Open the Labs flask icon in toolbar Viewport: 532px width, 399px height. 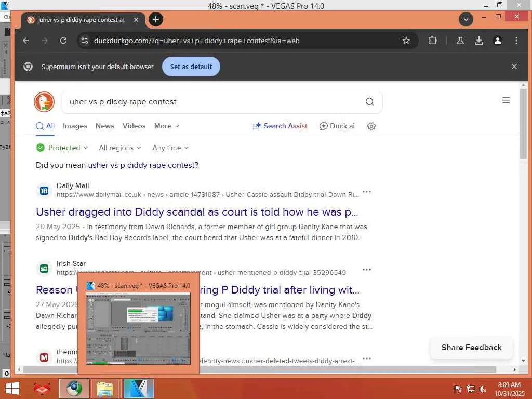[460, 41]
